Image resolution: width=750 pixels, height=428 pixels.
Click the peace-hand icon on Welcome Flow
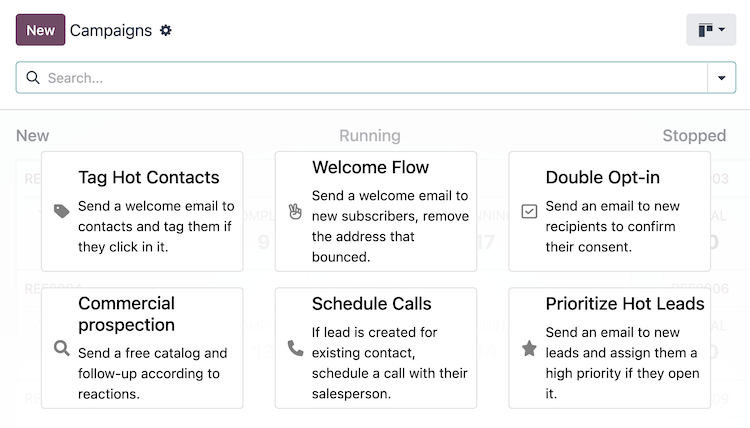coord(295,211)
